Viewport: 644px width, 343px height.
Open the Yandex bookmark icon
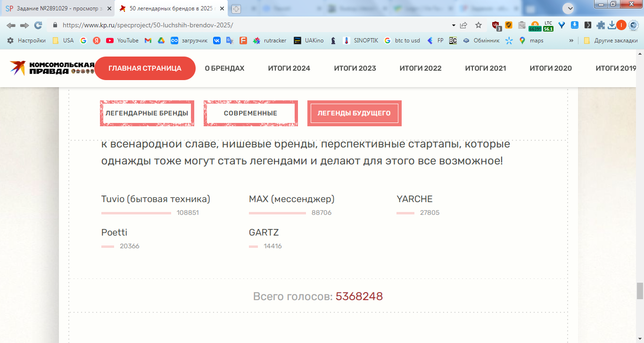[97, 41]
